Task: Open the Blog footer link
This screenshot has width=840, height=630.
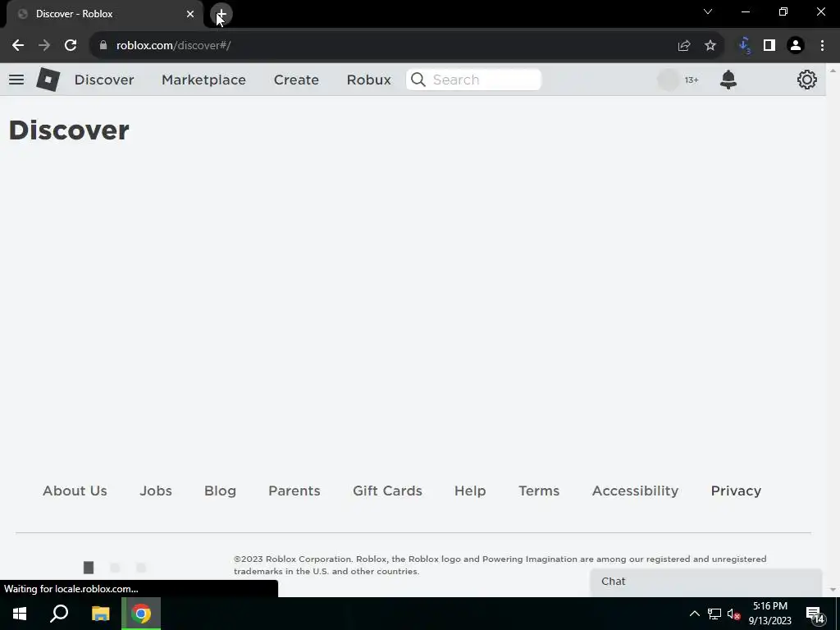Action: pyautogui.click(x=220, y=491)
